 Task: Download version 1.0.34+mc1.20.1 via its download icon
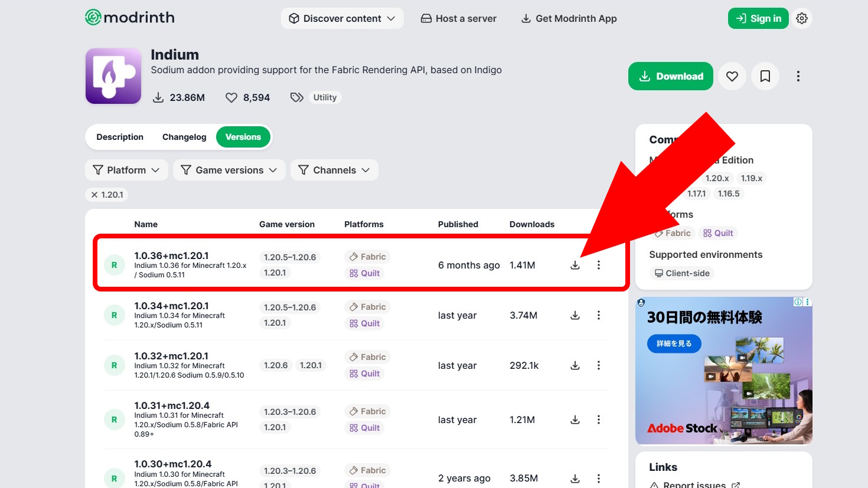pyautogui.click(x=575, y=315)
